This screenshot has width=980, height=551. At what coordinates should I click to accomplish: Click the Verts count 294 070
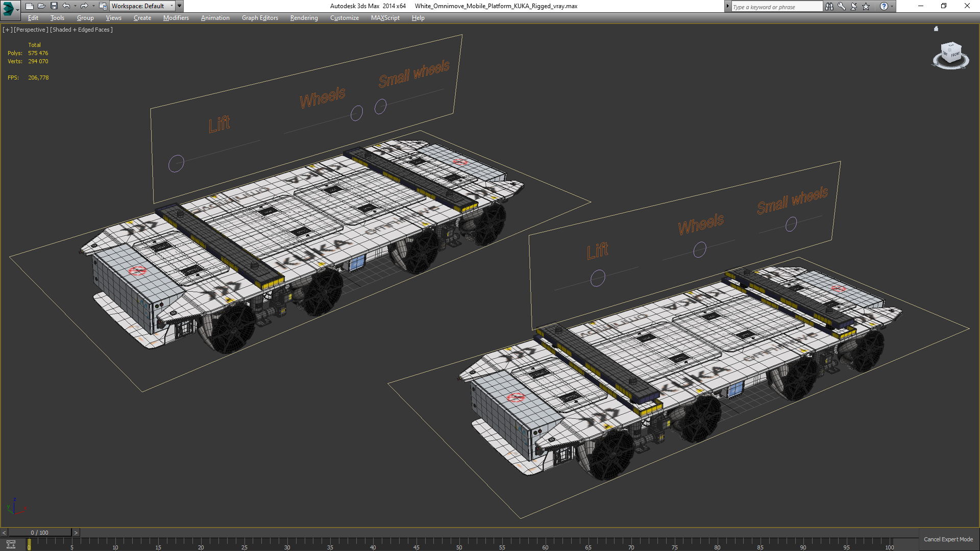click(x=38, y=61)
